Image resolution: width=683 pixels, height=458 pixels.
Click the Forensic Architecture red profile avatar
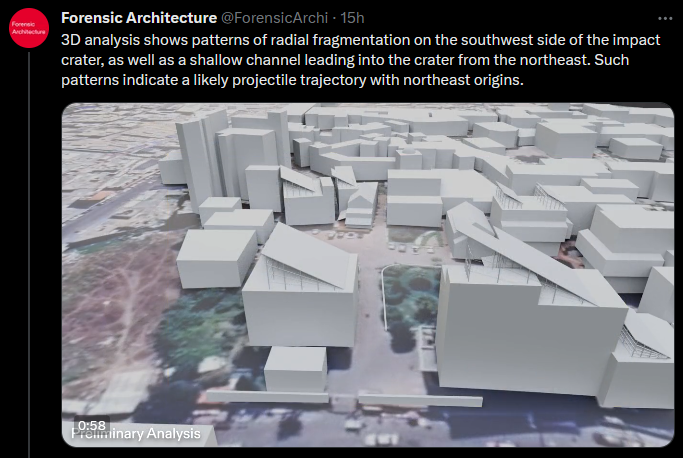click(30, 30)
